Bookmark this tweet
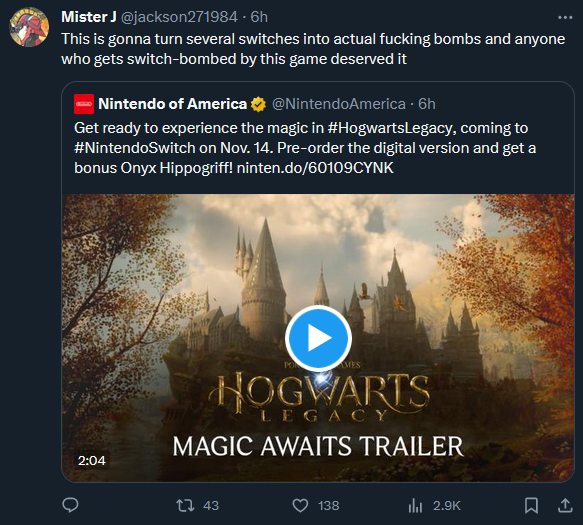The image size is (583, 525). 531,506
